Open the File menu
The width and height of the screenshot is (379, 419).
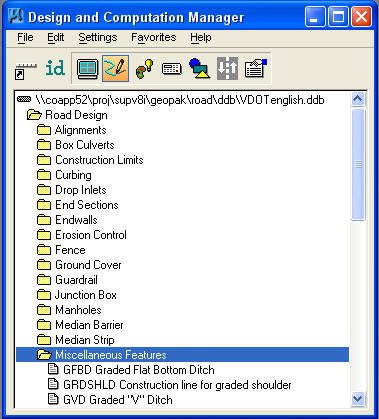point(25,37)
